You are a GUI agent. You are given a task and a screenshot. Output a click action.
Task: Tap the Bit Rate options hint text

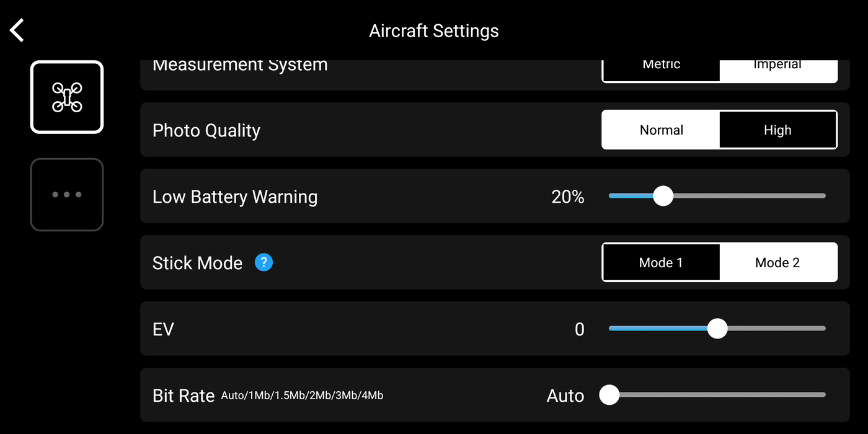(302, 395)
